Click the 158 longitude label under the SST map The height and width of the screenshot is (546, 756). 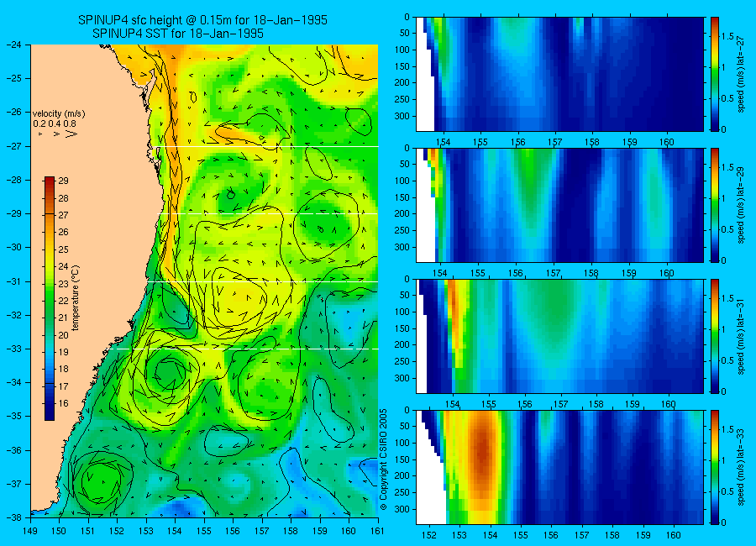[291, 531]
